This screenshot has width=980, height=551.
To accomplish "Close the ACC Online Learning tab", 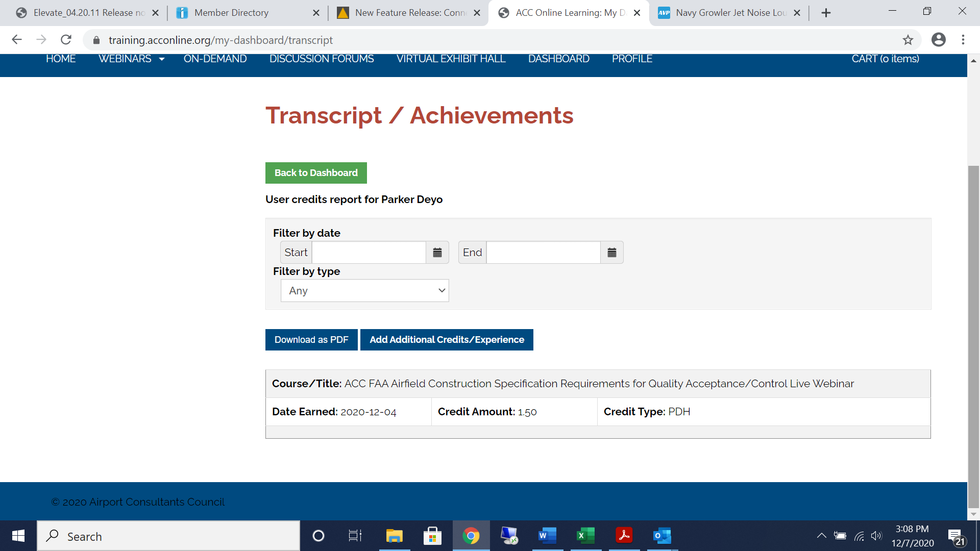I will pos(637,13).
